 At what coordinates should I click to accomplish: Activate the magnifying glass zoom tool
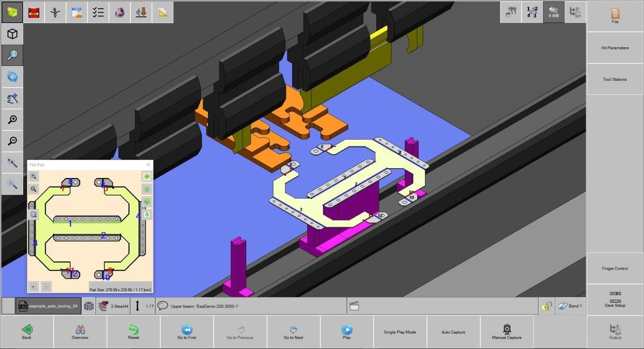12,55
